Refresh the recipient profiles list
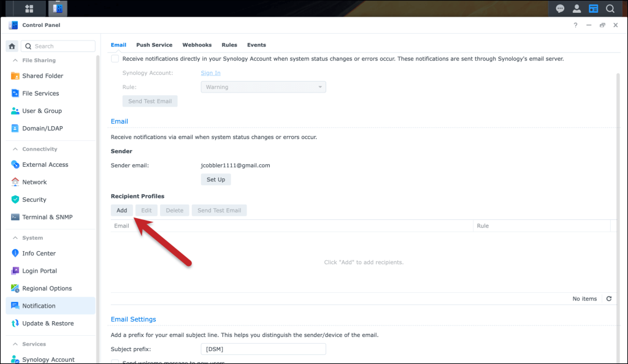The image size is (628, 364). pyautogui.click(x=608, y=299)
